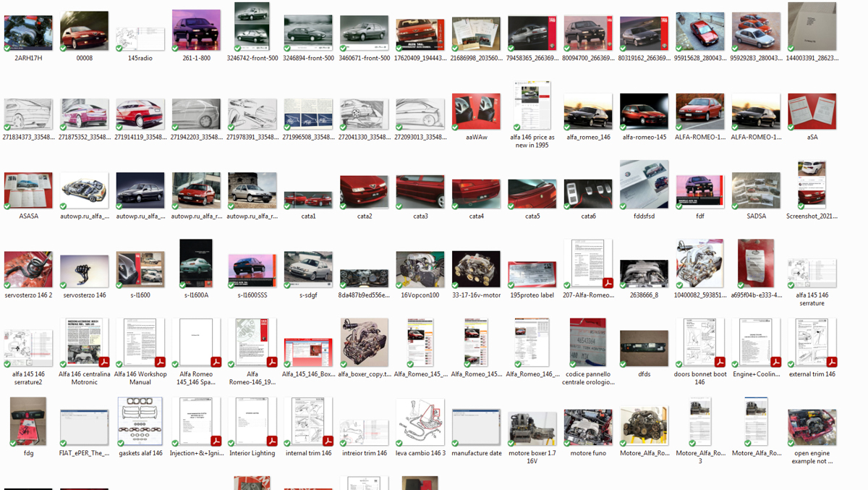868x490 pixels.
Task: Select the codice pannello centrale orologio thumbnail
Action: (x=588, y=343)
